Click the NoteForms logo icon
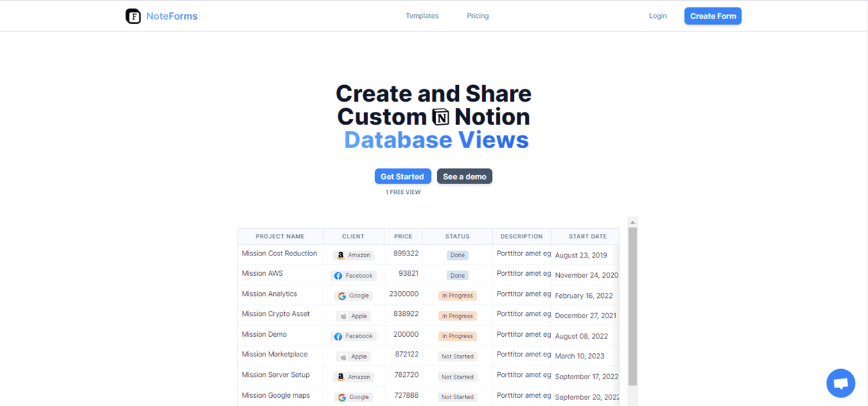Viewport: 868px width, 406px height. 133,16
